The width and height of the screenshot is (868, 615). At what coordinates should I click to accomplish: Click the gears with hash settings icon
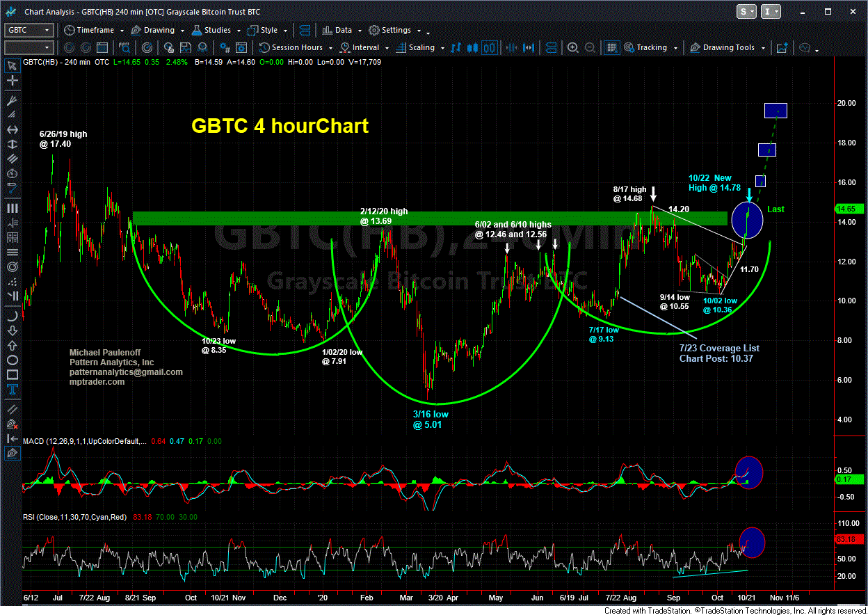click(225, 47)
